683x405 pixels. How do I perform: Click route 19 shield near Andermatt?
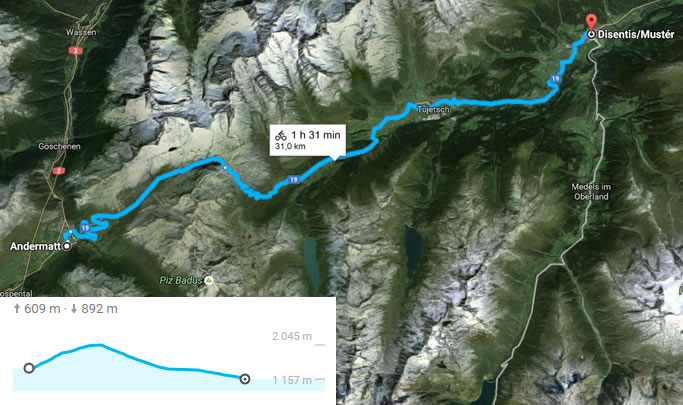point(85,228)
